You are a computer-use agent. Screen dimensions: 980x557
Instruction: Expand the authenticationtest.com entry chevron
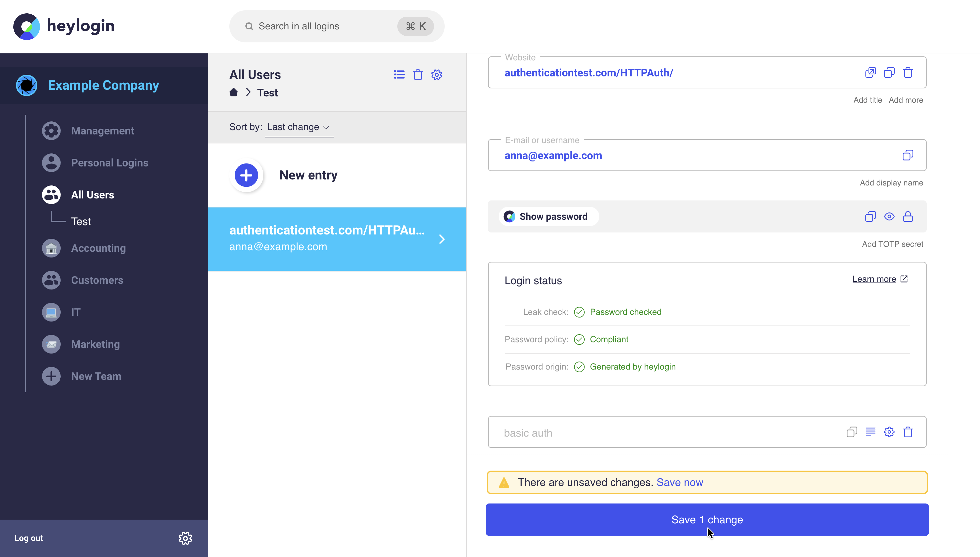pyautogui.click(x=442, y=239)
